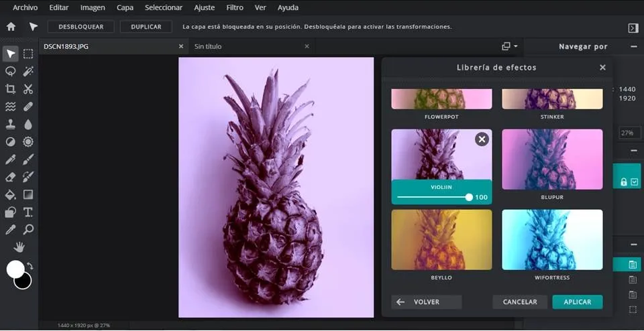Click the Aplicar button
This screenshot has width=644, height=331.
click(577, 302)
